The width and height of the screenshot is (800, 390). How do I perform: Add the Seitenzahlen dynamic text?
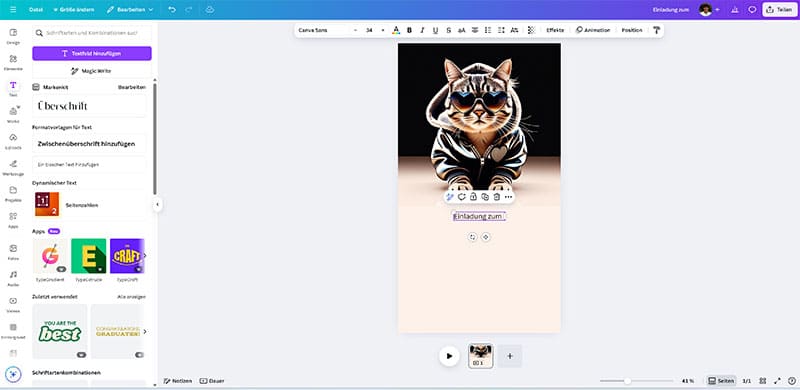click(89, 205)
